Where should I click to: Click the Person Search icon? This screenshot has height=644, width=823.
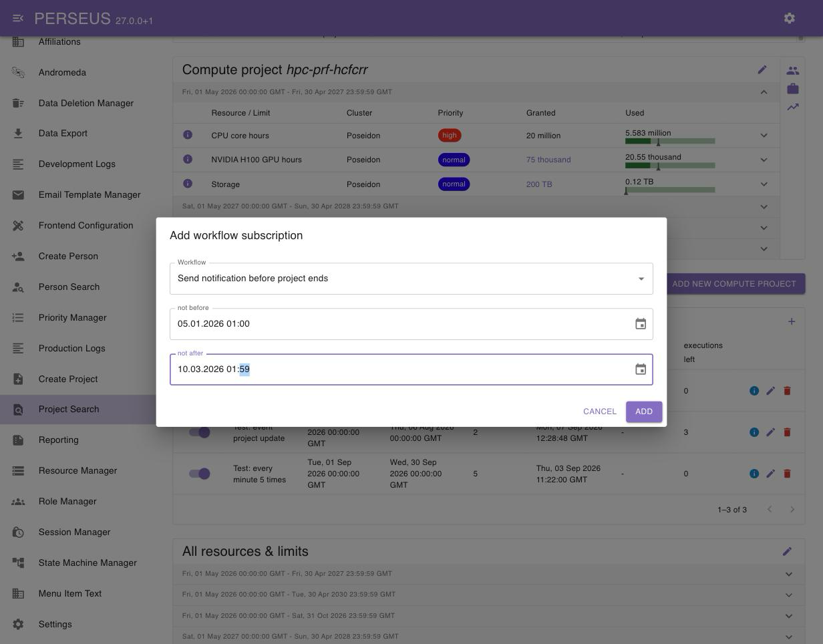pyautogui.click(x=18, y=287)
